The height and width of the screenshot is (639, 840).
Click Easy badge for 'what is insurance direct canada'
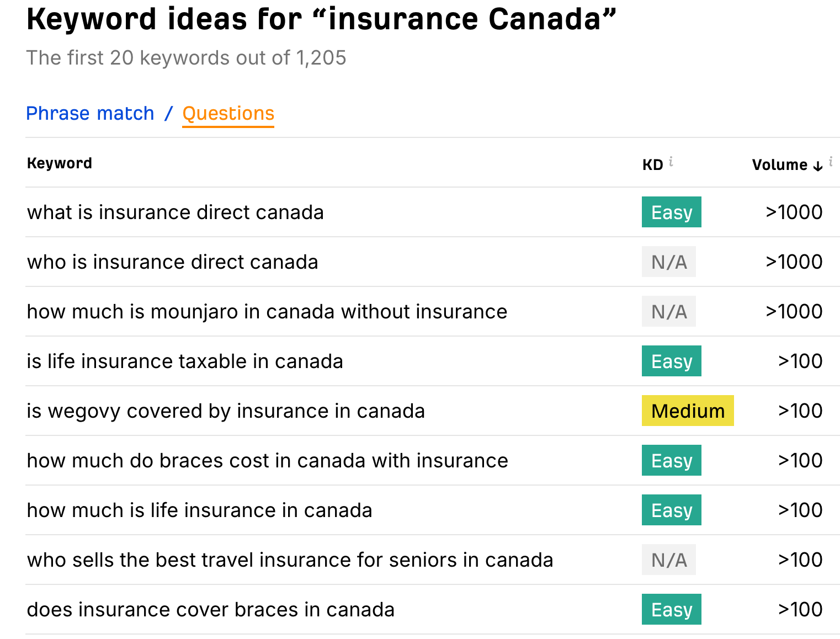[672, 212]
